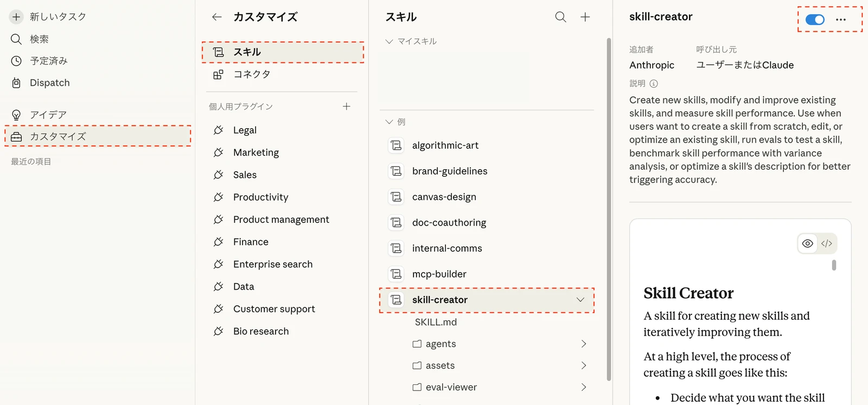Select 予定済み in the sidebar
The width and height of the screenshot is (868, 405).
[x=48, y=61]
